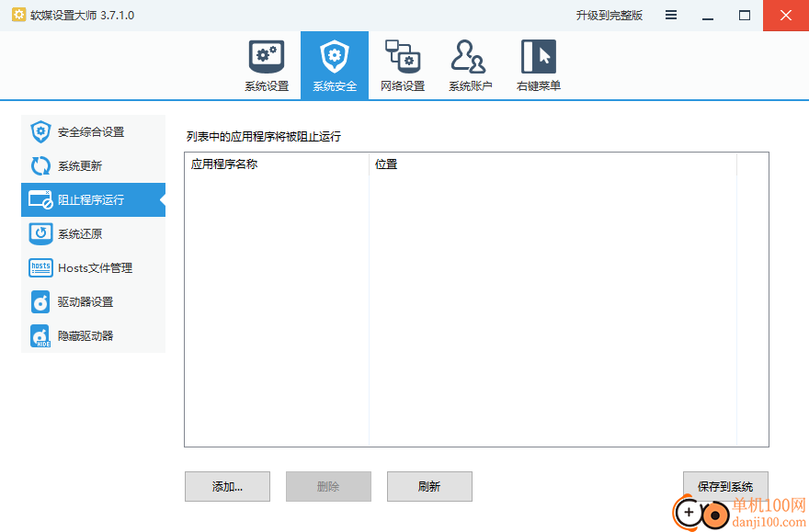809x532 pixels.
Task: Click the greyed 删除 button
Action: click(x=329, y=487)
